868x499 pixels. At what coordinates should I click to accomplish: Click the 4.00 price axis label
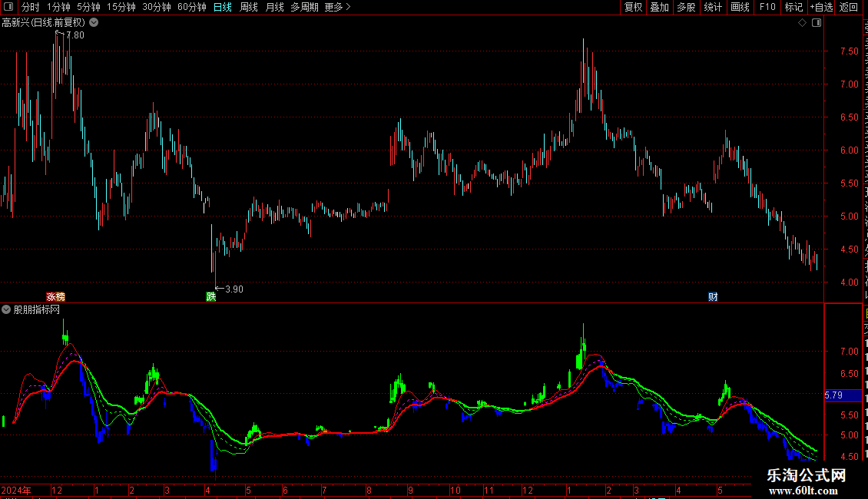click(850, 283)
